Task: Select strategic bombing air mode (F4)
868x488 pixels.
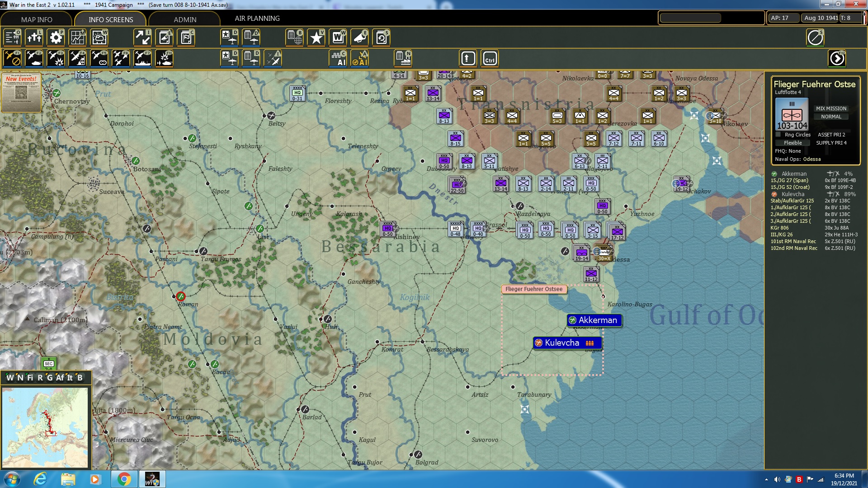Action: [77, 59]
